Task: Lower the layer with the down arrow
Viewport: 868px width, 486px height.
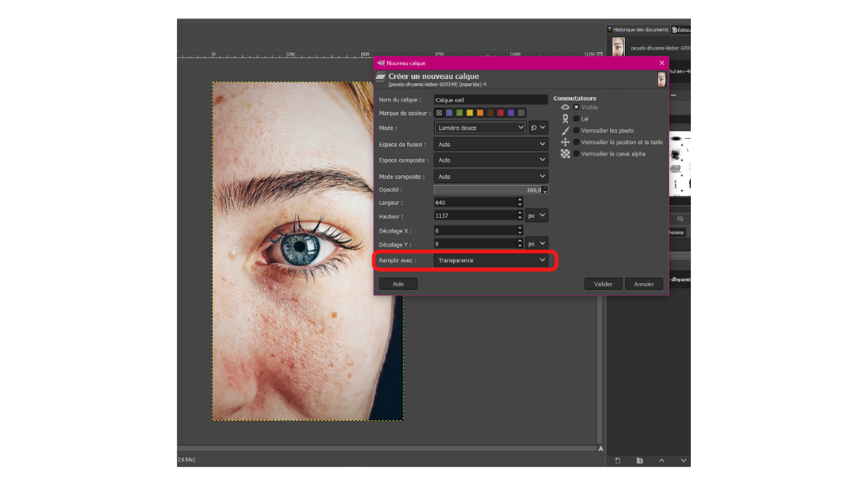Action: tap(683, 461)
